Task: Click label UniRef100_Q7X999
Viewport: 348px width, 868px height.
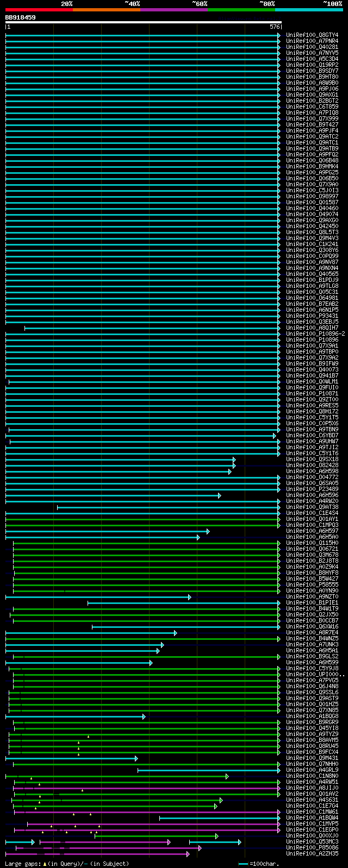Action: [312, 119]
